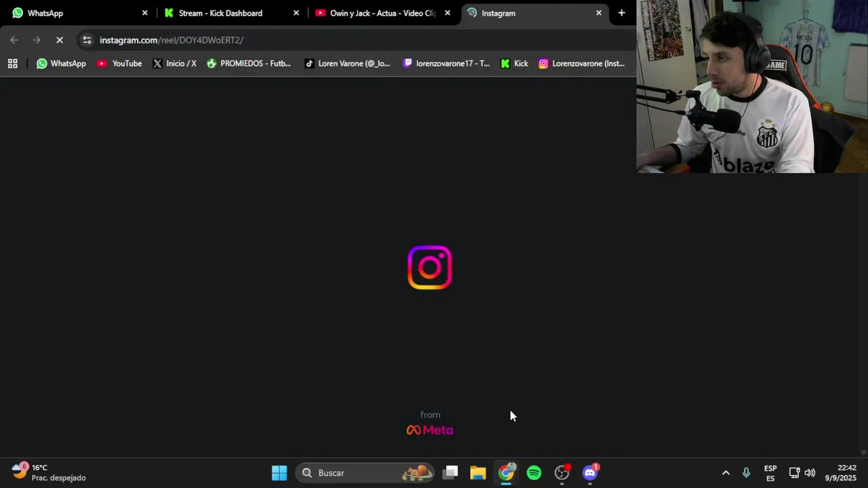Stop loading the page
This screenshot has height=488, width=868.
(x=60, y=40)
